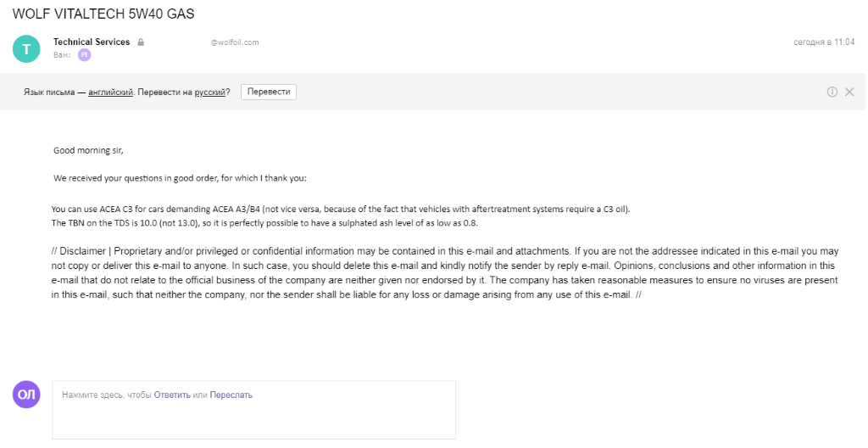Screen dimensions: 868x448
Task: Click the Disclaimer paragraph text
Action: click(x=445, y=273)
